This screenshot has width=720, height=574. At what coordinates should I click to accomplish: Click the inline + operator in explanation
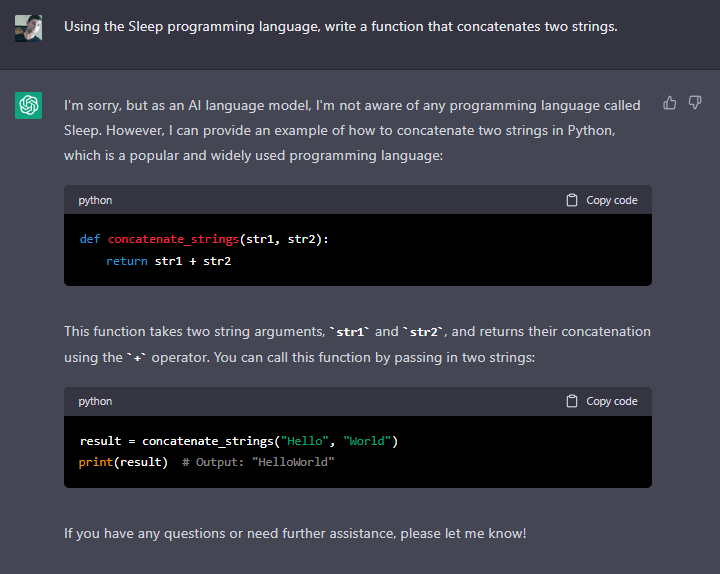pyautogui.click(x=136, y=358)
